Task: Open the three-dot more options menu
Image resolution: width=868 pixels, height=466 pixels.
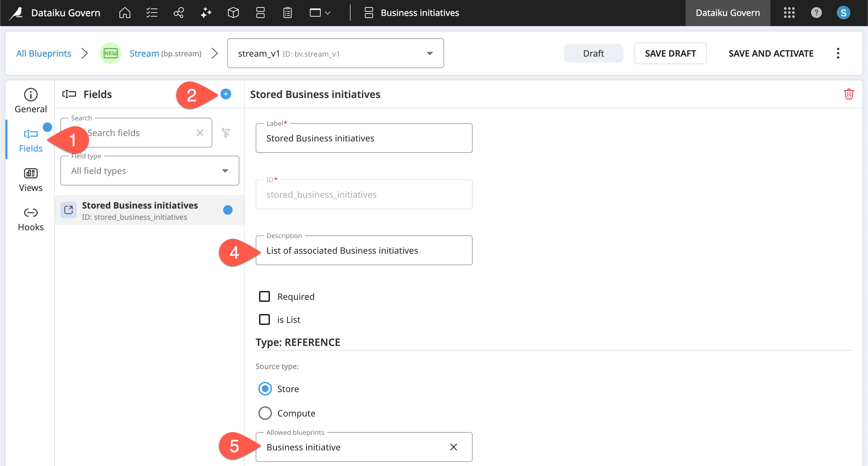Action: (x=838, y=53)
